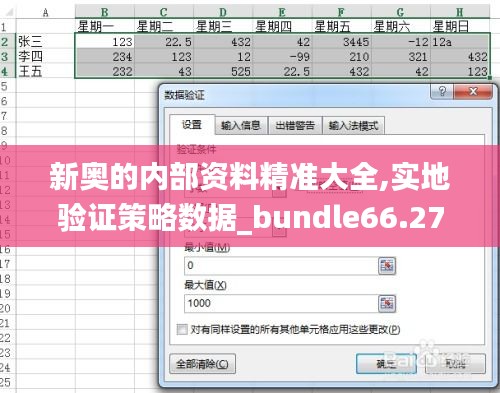500x393 pixels.
Task: Open the 输入信息 tab
Action: click(x=241, y=125)
